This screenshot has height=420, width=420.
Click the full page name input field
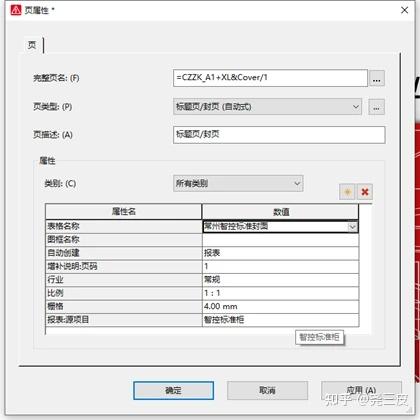point(270,78)
